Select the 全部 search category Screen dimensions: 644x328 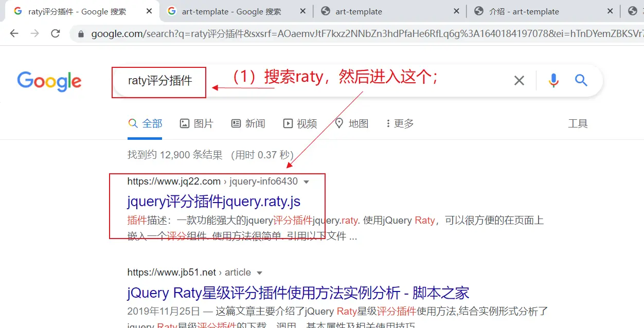point(145,123)
